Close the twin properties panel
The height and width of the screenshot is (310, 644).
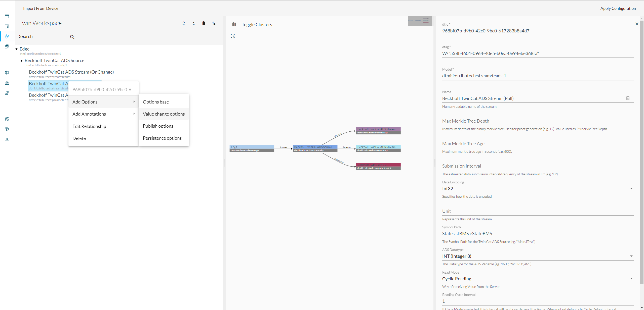tap(637, 24)
